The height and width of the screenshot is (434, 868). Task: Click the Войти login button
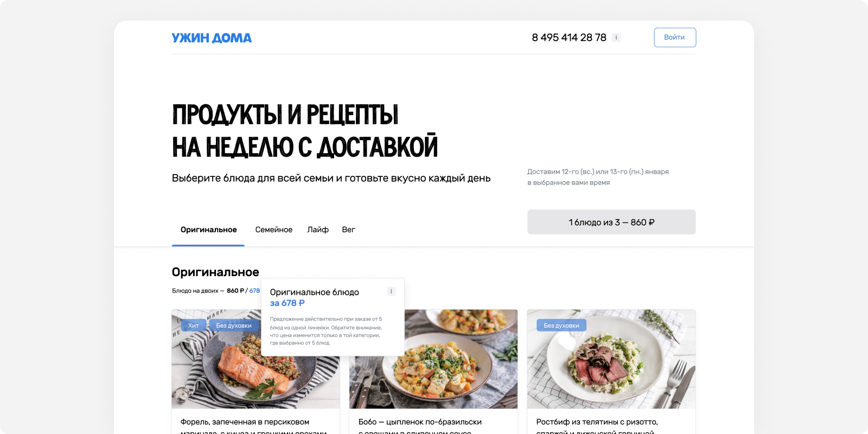point(675,37)
